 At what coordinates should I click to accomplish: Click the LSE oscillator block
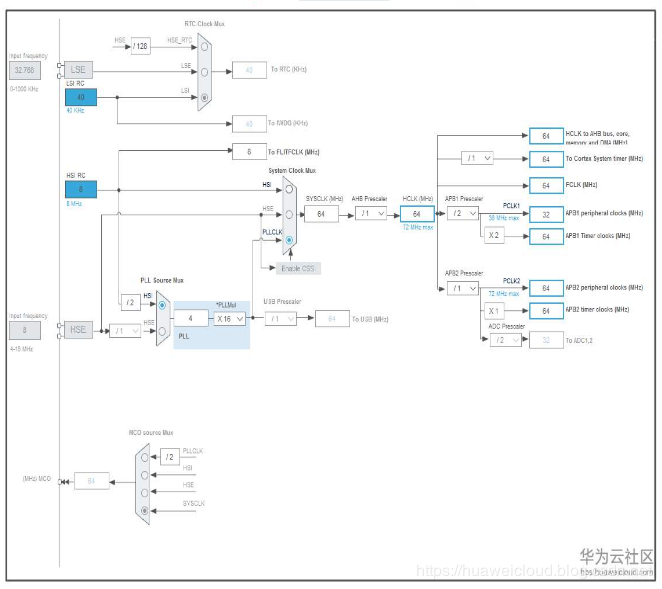coord(78,70)
